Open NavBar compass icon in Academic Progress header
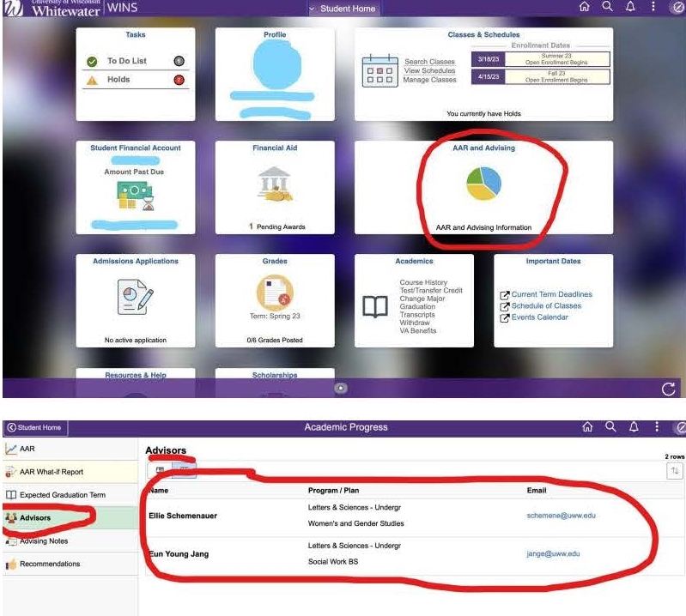This screenshot has height=616, width=686. tap(681, 427)
